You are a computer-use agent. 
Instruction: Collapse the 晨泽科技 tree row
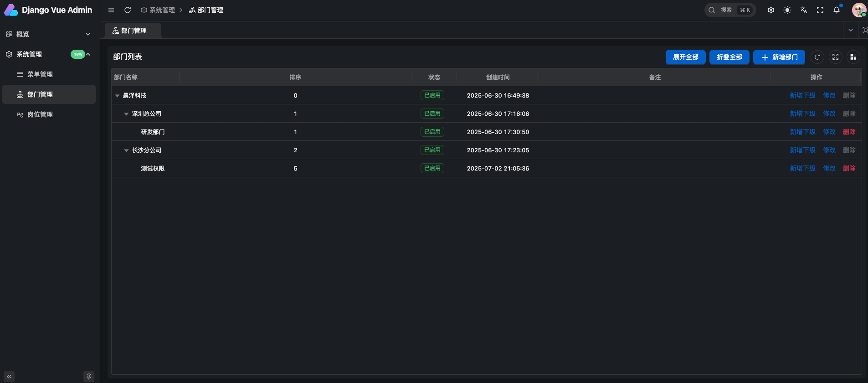[x=117, y=96]
